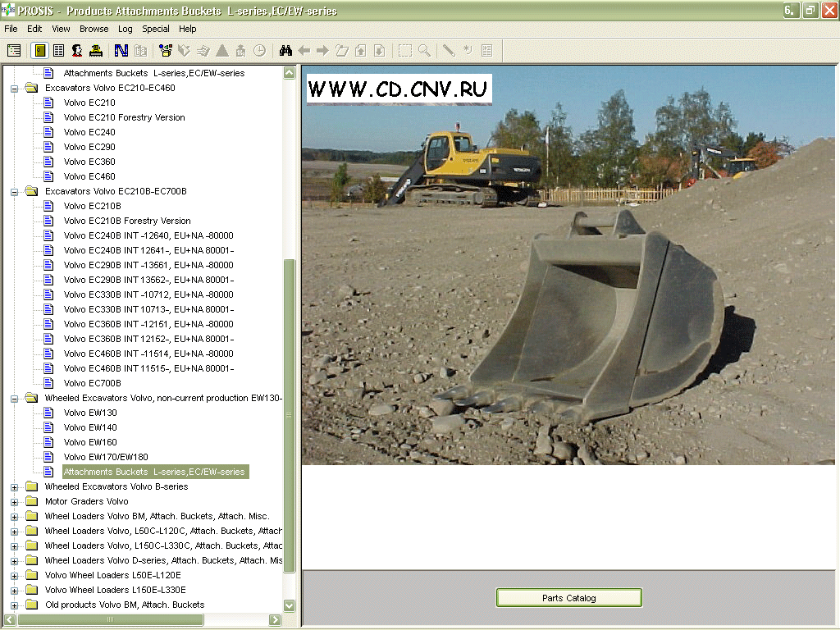
Task: Select Volvo EC210 Forestry Version item
Action: point(125,117)
